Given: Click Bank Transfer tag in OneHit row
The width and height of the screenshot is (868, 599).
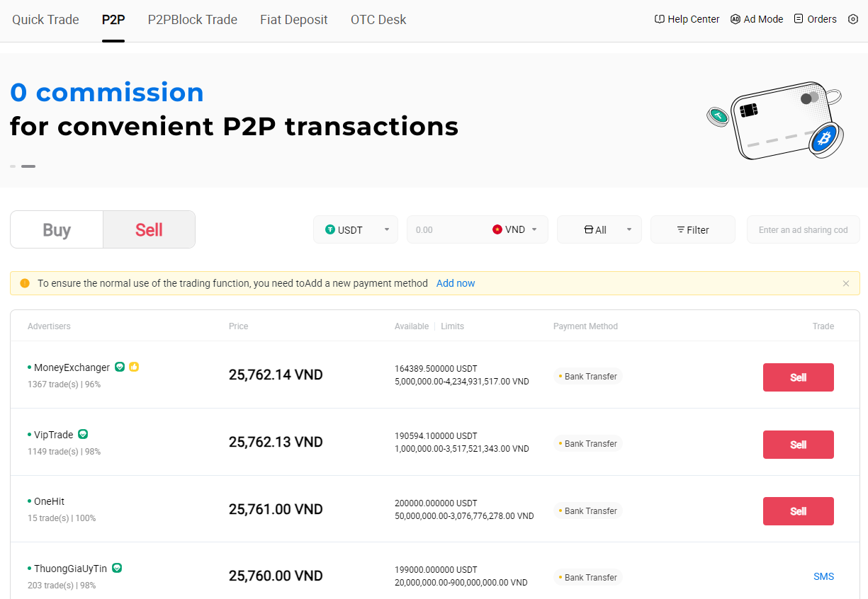Looking at the screenshot, I should 587,511.
